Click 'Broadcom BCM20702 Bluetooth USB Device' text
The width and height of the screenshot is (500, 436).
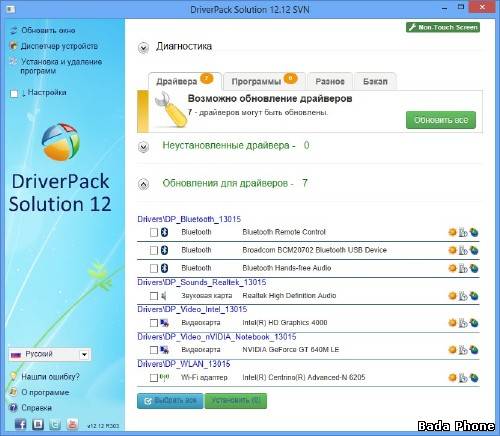coord(314,250)
